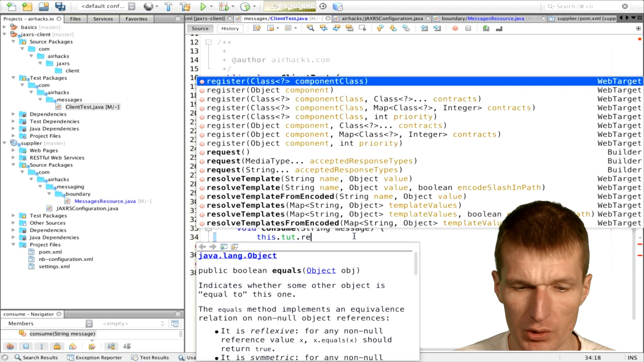
Task: Click red Start Macro Recording icon
Action: (455, 28)
